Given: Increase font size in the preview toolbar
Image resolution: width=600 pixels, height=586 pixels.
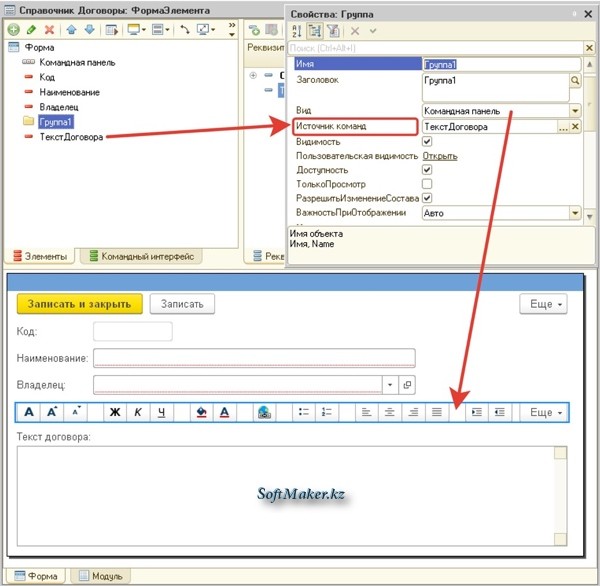Looking at the screenshot, I should tap(52, 412).
